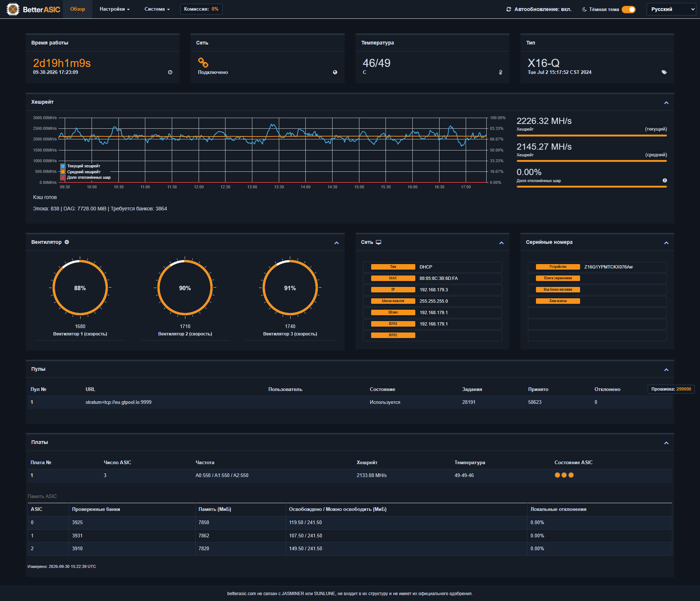Screen dimensions: 700x601
Task: Open the Настройки menu
Action: point(115,9)
